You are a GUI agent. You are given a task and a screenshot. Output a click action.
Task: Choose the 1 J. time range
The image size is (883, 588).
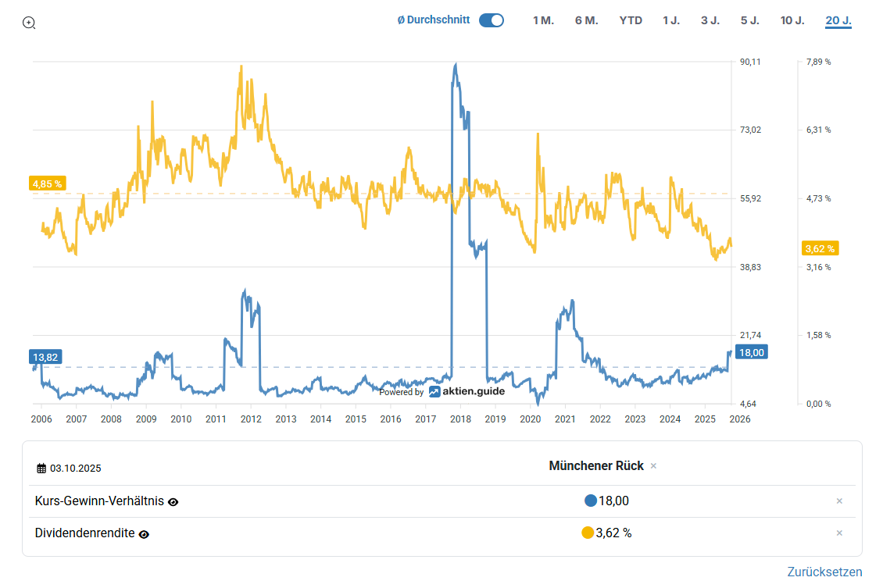tap(671, 20)
